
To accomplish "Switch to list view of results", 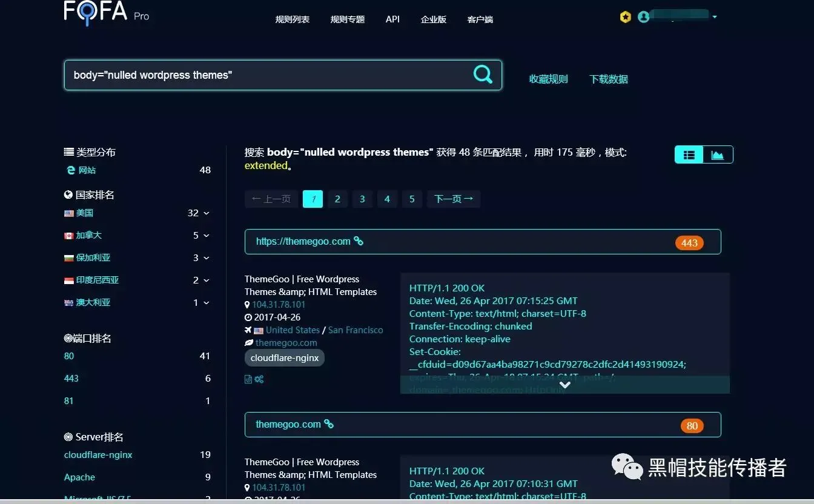I will (x=689, y=155).
